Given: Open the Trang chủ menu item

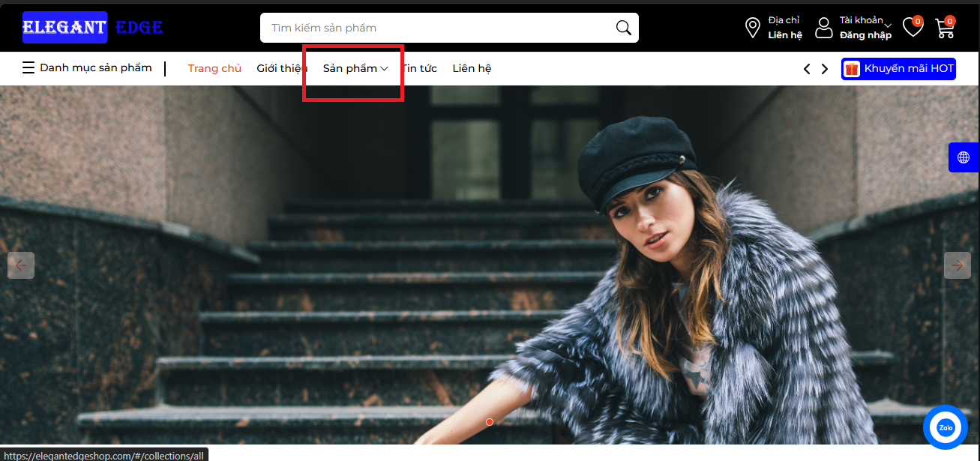Looking at the screenshot, I should pyautogui.click(x=214, y=68).
